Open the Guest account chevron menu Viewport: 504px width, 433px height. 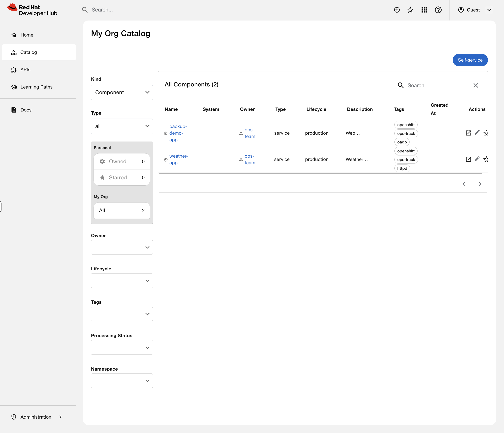489,10
